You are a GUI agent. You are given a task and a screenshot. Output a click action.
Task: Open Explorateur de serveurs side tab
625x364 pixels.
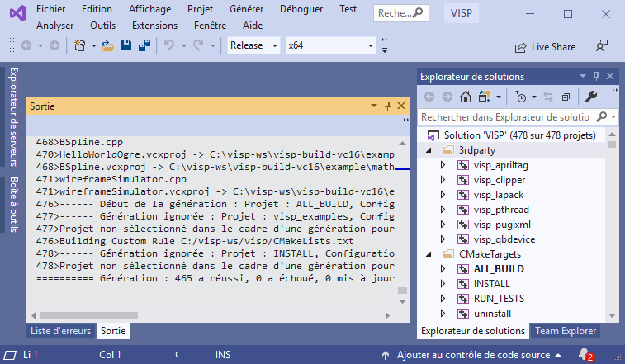pos(13,116)
